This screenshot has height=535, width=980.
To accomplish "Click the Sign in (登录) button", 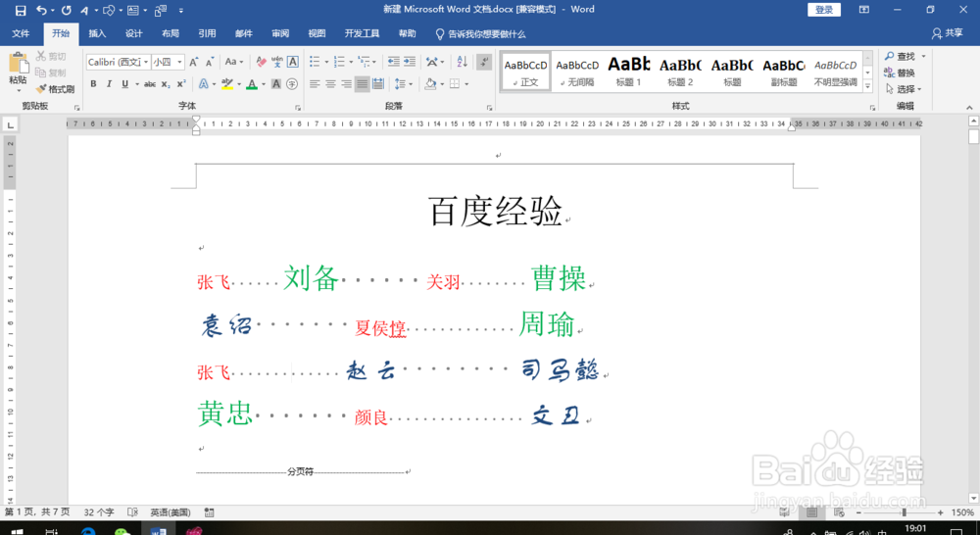I will tap(824, 10).
